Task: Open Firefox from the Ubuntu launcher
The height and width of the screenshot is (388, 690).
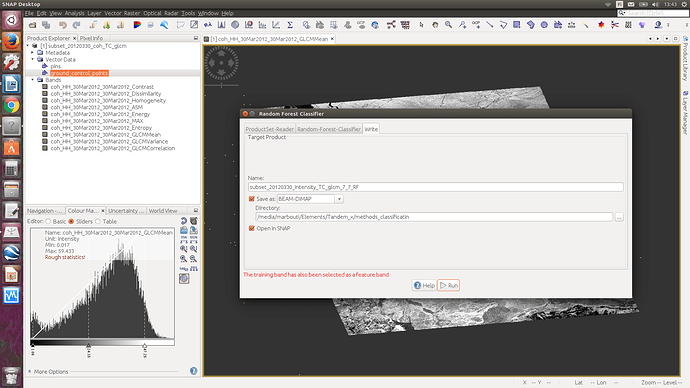Action: [x=11, y=42]
